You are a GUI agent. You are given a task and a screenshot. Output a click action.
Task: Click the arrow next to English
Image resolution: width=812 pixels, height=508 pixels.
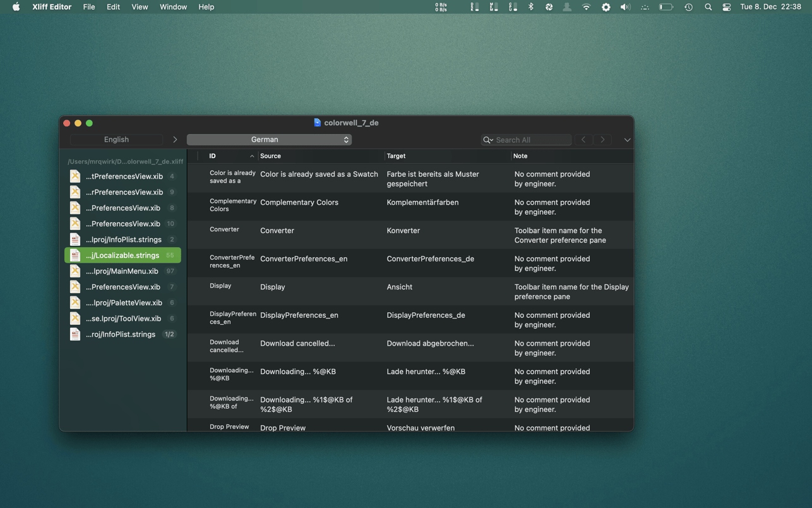175,140
